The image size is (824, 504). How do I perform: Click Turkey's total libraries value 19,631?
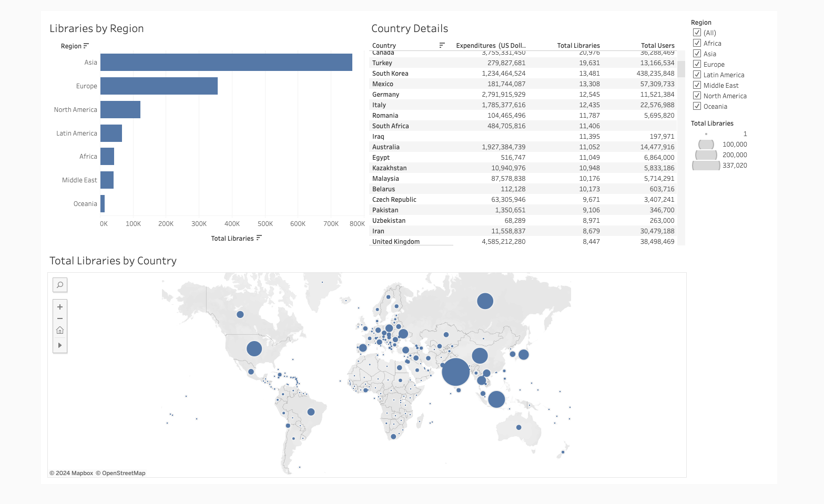tap(589, 63)
